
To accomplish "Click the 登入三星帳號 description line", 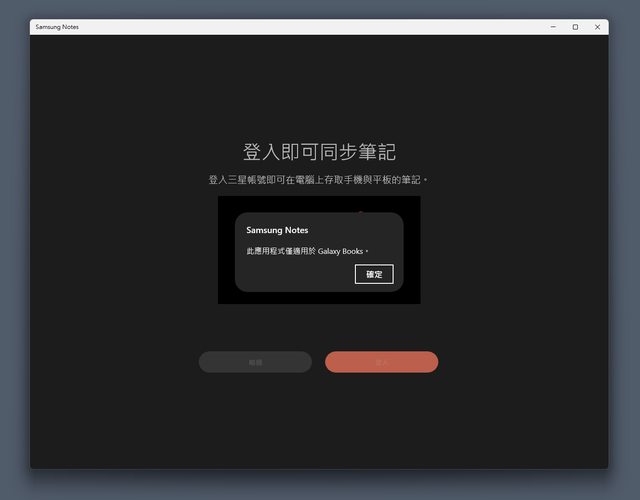I will click(318, 180).
